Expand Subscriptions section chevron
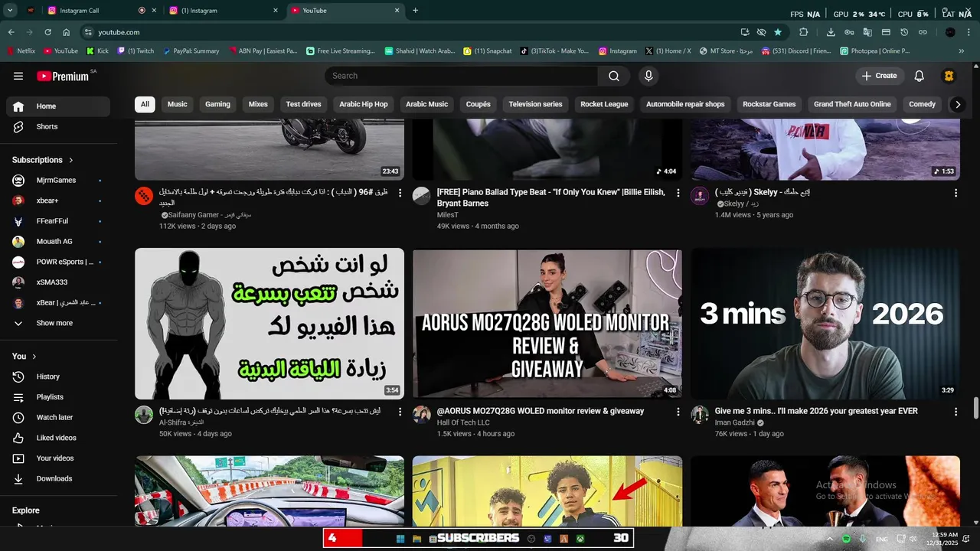Viewport: 980px width, 551px height. point(71,160)
